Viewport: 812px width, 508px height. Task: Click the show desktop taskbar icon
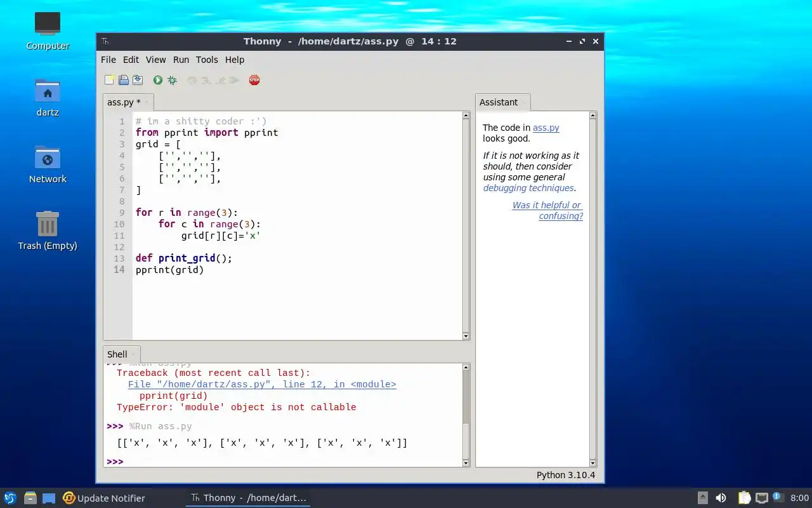49,498
